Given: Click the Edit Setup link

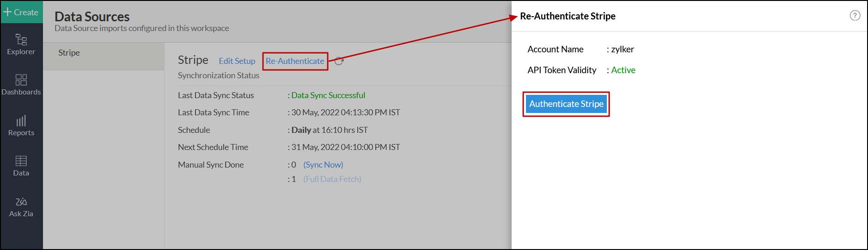Looking at the screenshot, I should (237, 61).
